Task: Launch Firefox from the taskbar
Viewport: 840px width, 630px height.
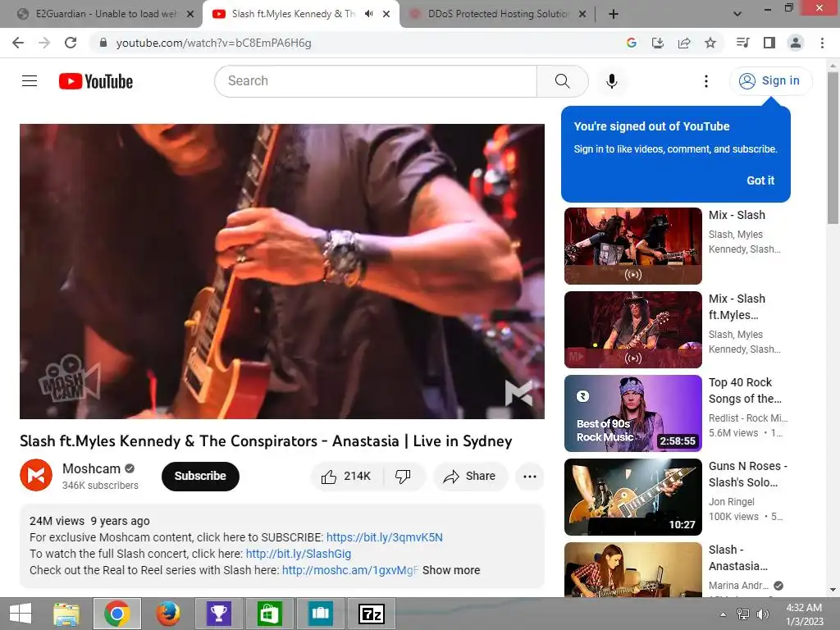Action: point(167,614)
